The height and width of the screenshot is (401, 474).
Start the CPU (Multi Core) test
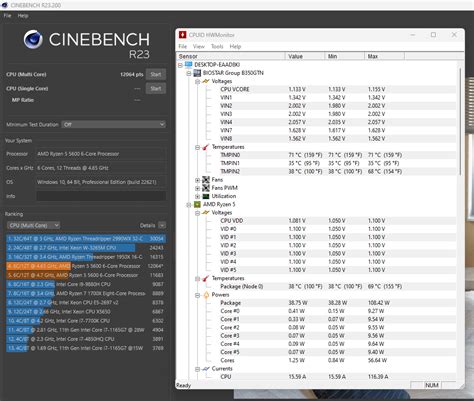156,74
